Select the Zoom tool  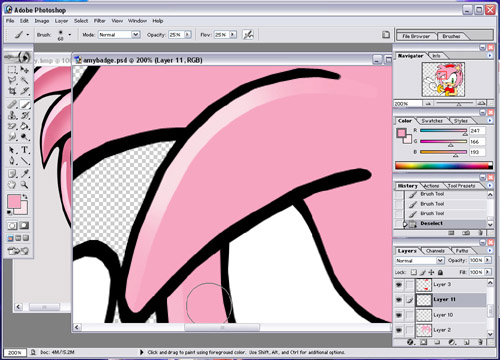pos(24,185)
